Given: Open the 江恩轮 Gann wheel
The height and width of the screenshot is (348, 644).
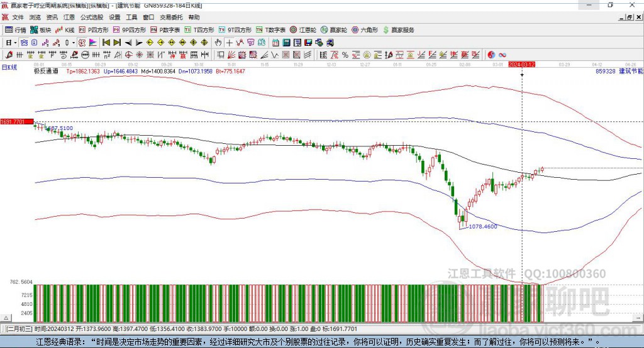Looking at the screenshot, I should point(303,30).
